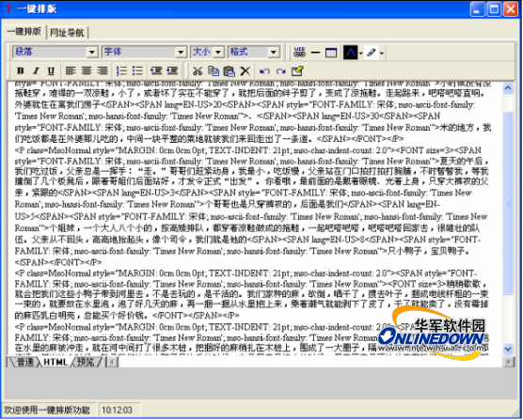523x420 pixels.
Task: Paste from clipboard
Action: [230, 70]
